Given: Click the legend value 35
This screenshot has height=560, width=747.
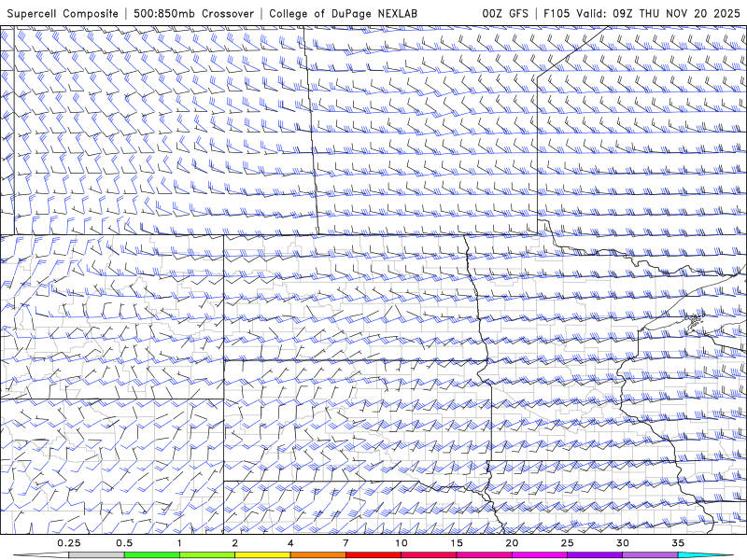Looking at the screenshot, I should click(679, 543).
